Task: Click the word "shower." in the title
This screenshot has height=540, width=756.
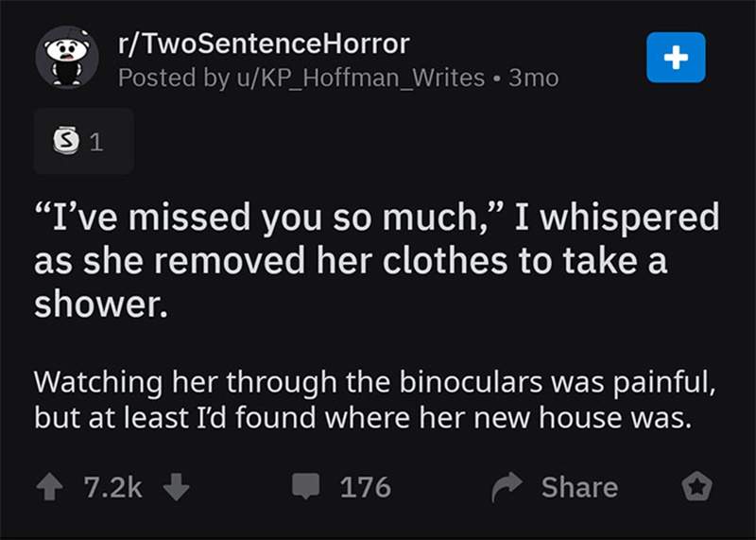Action: [x=101, y=304]
